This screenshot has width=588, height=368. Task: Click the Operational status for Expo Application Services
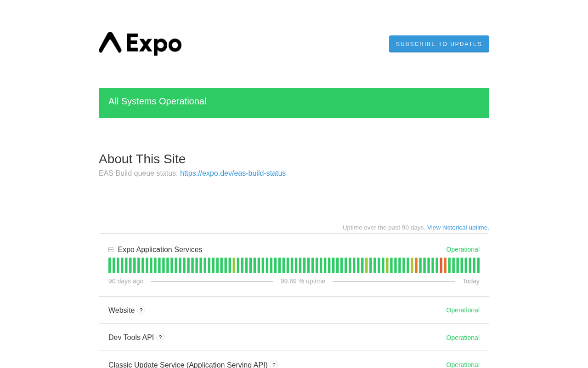(x=463, y=249)
